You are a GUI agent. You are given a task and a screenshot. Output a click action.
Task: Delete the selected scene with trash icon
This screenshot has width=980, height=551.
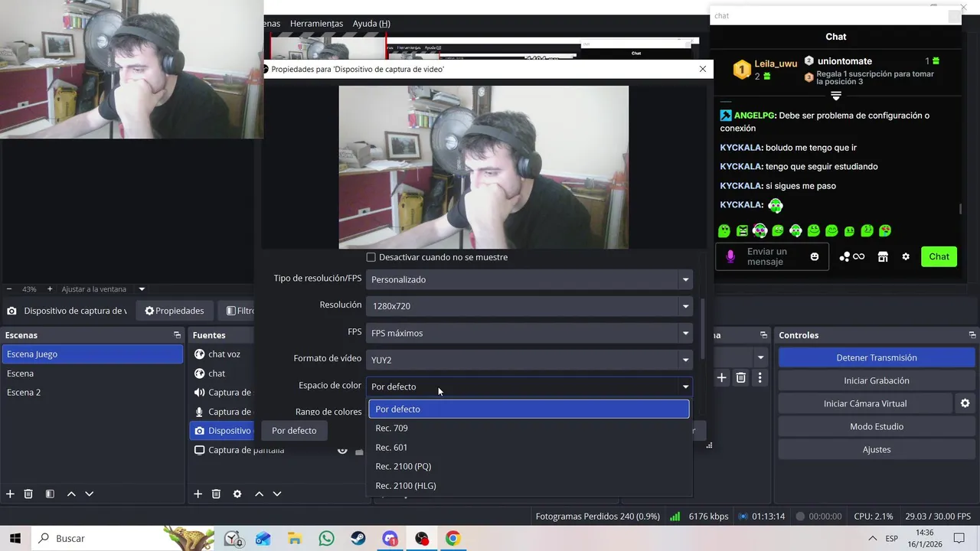coord(28,494)
